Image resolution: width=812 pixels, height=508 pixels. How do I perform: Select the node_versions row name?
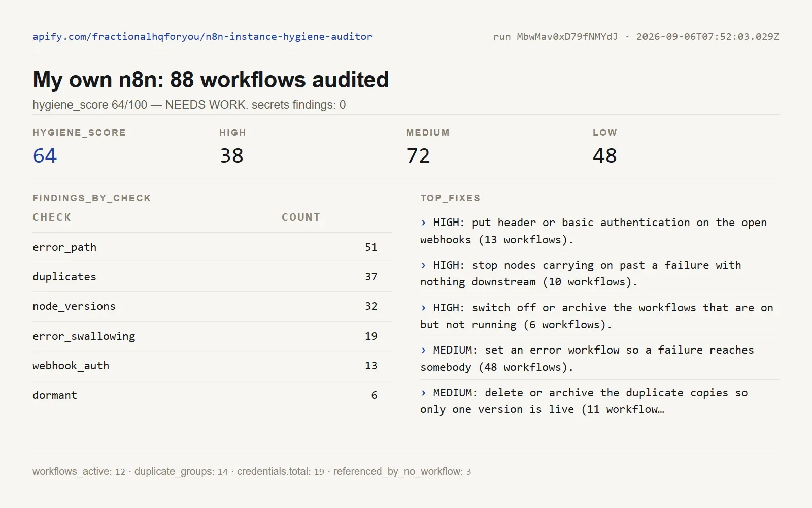pos(74,306)
